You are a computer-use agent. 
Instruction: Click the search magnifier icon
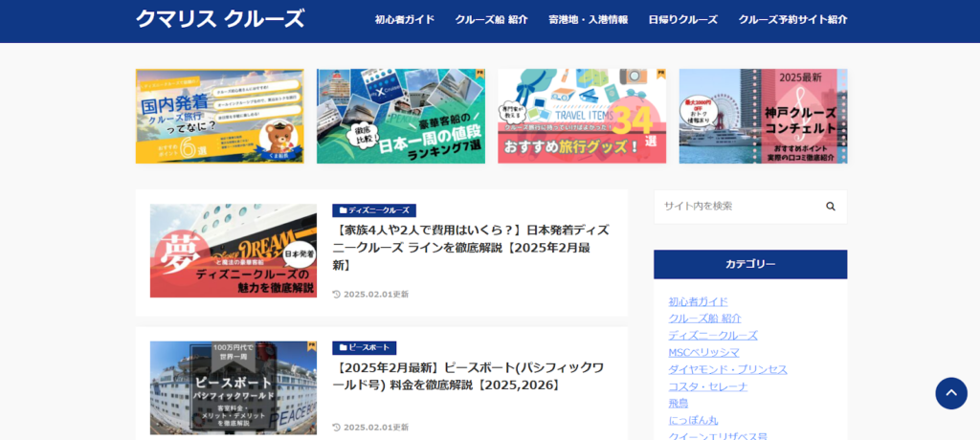[x=830, y=207]
